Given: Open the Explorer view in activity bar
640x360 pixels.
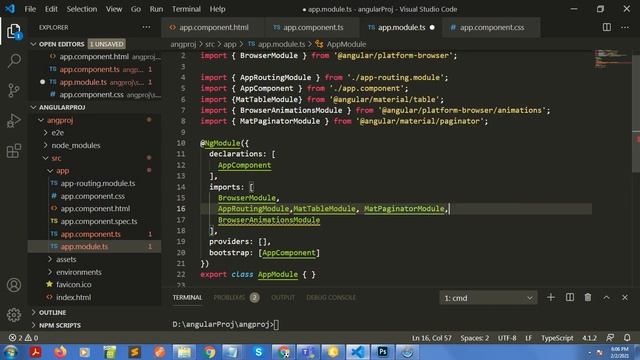Looking at the screenshot, I should [x=13, y=31].
